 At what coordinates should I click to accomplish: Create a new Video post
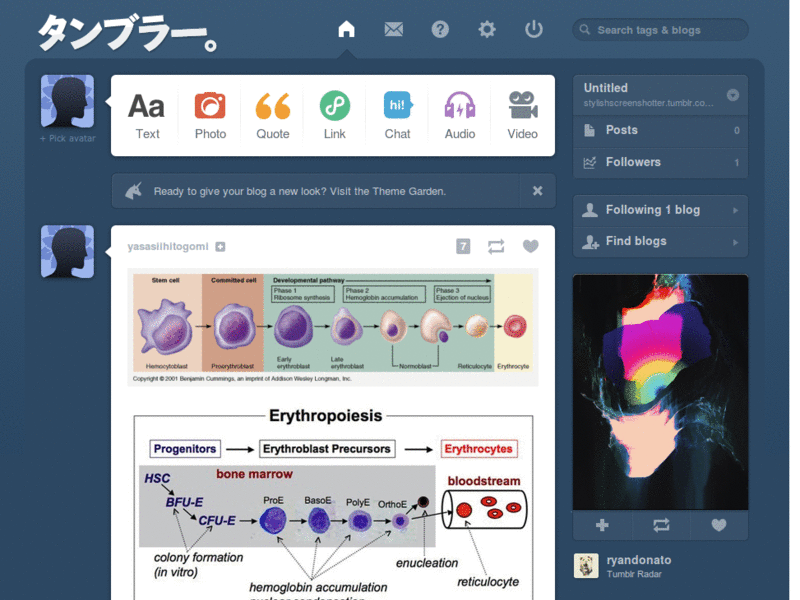tap(522, 116)
